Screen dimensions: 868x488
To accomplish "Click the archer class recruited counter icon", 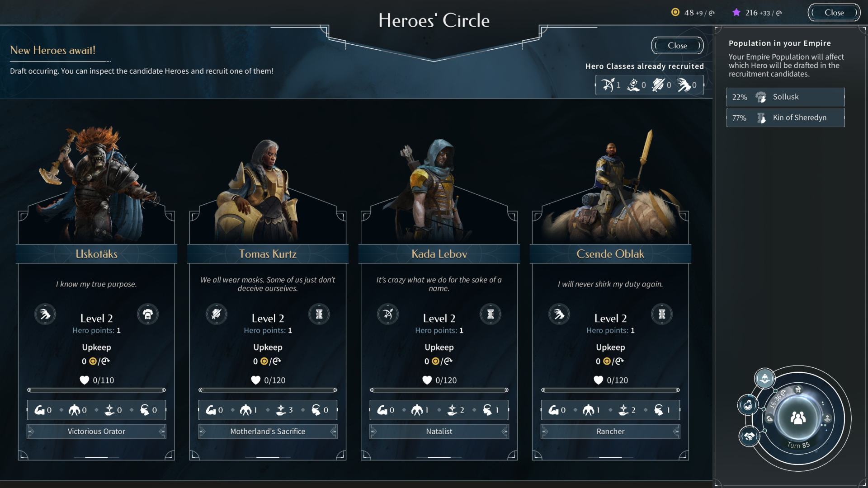I will click(x=608, y=84).
